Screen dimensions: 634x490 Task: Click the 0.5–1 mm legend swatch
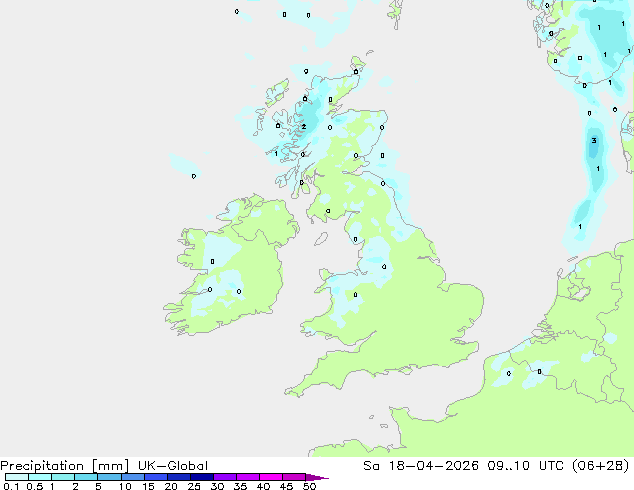pos(40,477)
